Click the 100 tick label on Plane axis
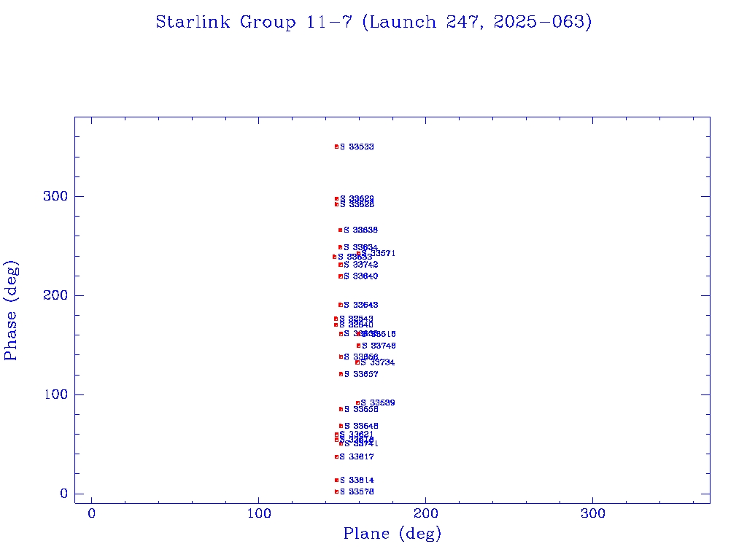The width and height of the screenshot is (747, 560). click(x=259, y=514)
